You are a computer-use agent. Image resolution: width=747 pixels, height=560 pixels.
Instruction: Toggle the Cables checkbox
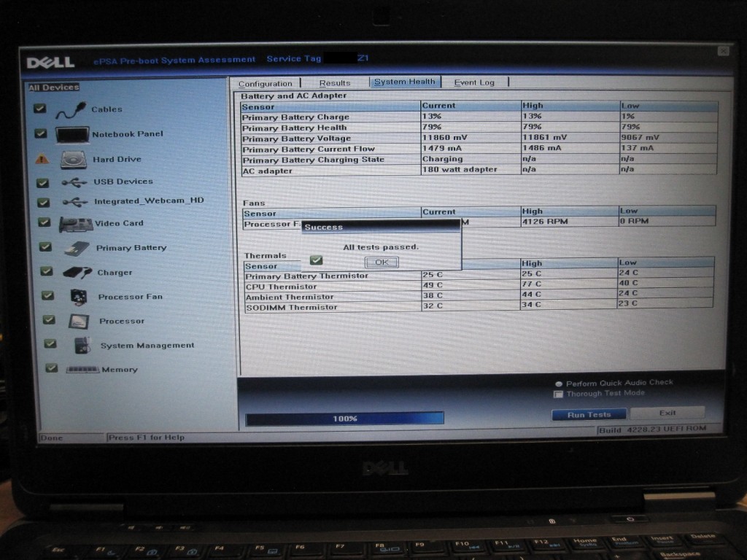coord(40,109)
